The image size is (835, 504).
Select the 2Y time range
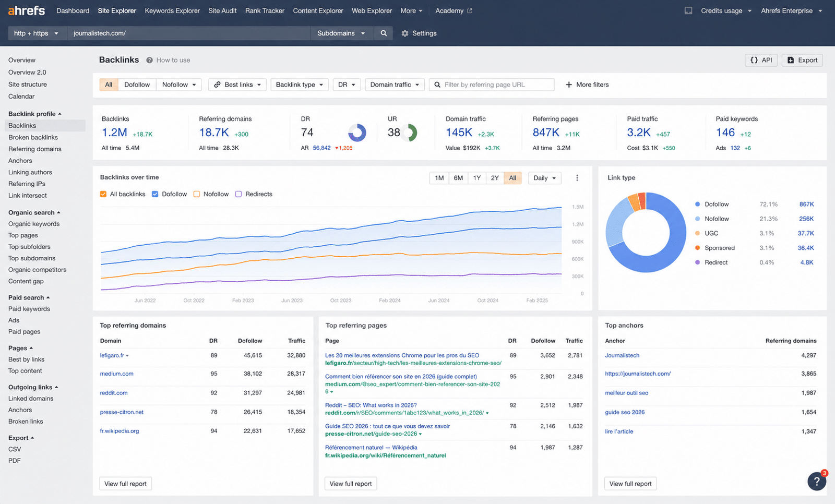[x=495, y=178]
